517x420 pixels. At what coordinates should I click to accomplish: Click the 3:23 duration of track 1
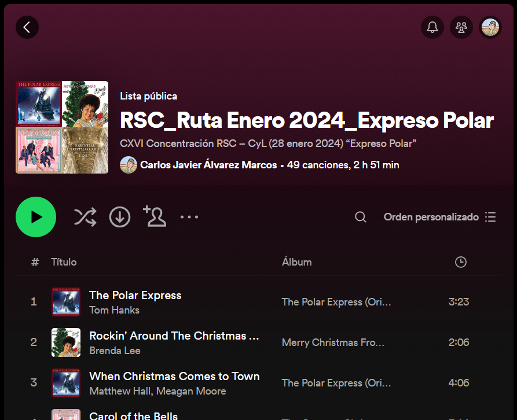coord(459,302)
